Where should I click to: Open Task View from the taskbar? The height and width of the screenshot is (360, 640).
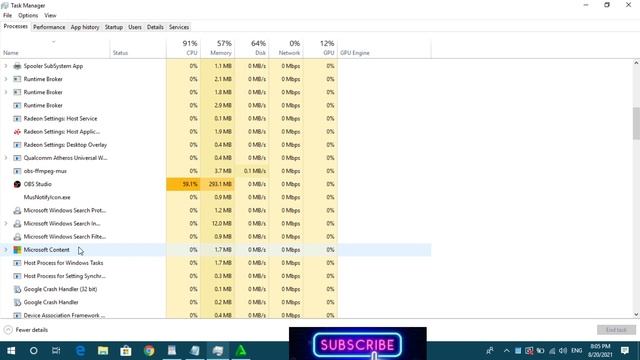pos(56,351)
